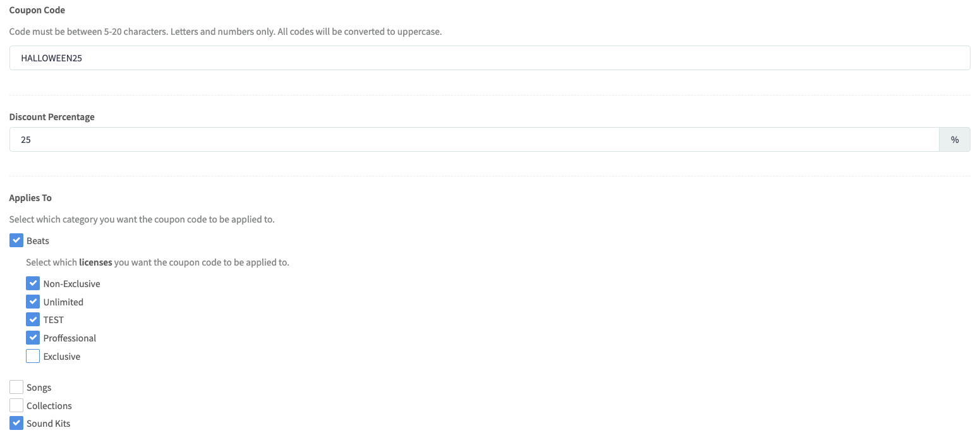Screen dimensions: 980x435
Task: Tick the Songs category checkbox
Action: [16, 387]
